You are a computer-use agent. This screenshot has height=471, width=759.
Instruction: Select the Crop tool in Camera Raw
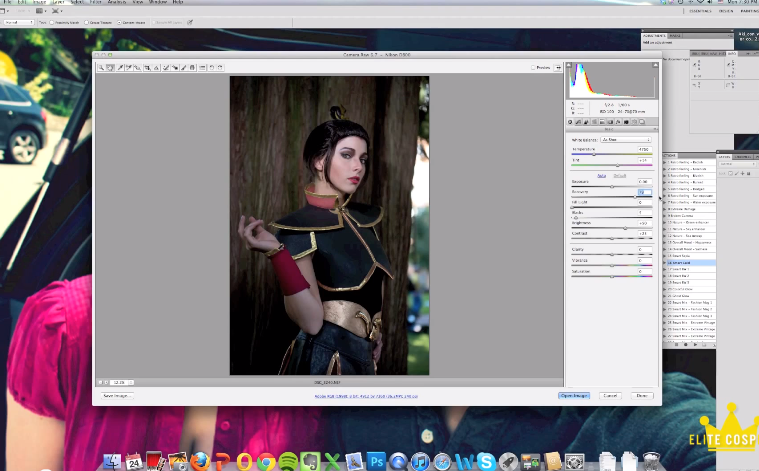click(x=147, y=67)
